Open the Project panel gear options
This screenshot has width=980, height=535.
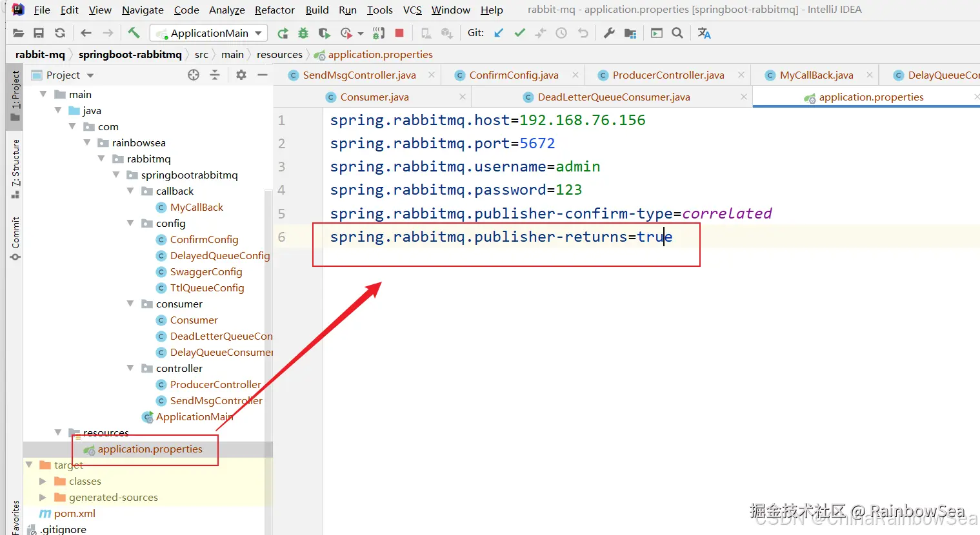pos(241,75)
